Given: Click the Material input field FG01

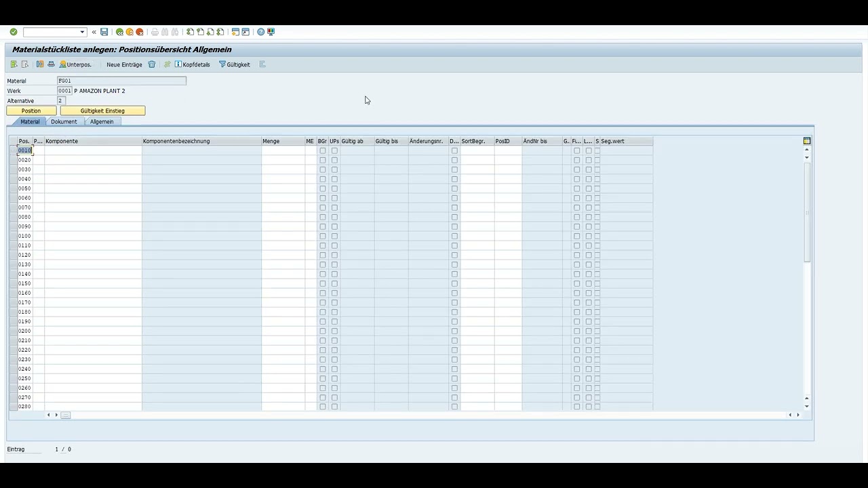Looking at the screenshot, I should pos(121,81).
